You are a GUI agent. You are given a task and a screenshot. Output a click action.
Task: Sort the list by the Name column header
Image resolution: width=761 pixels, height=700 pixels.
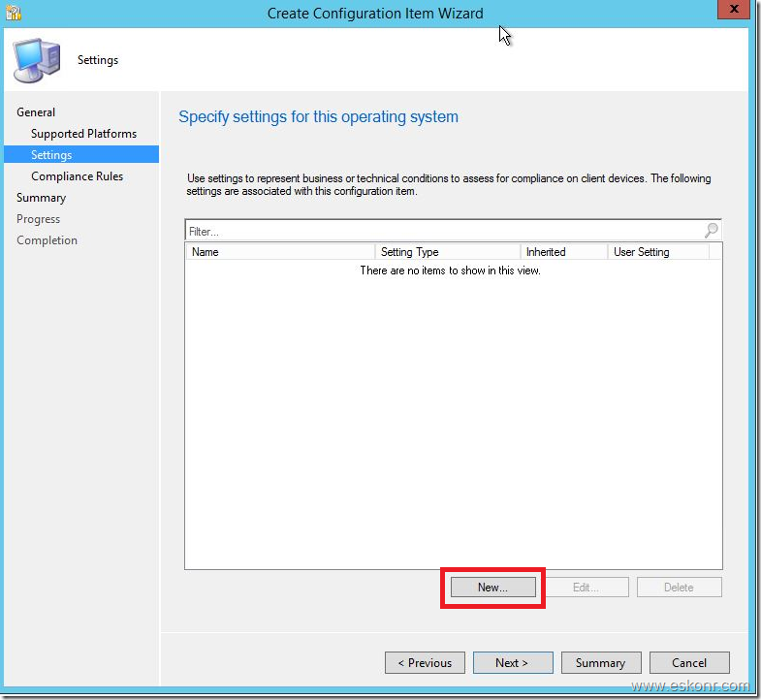[280, 252]
